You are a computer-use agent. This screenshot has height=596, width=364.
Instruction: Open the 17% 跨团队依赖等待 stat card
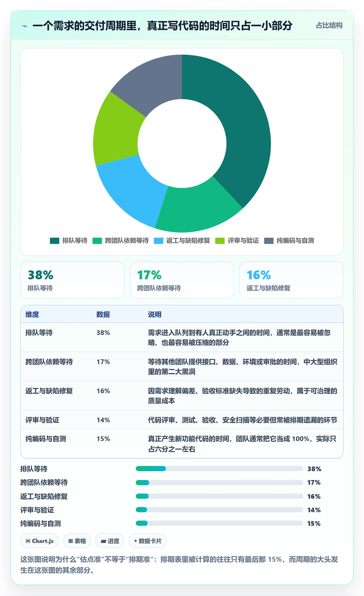click(182, 280)
